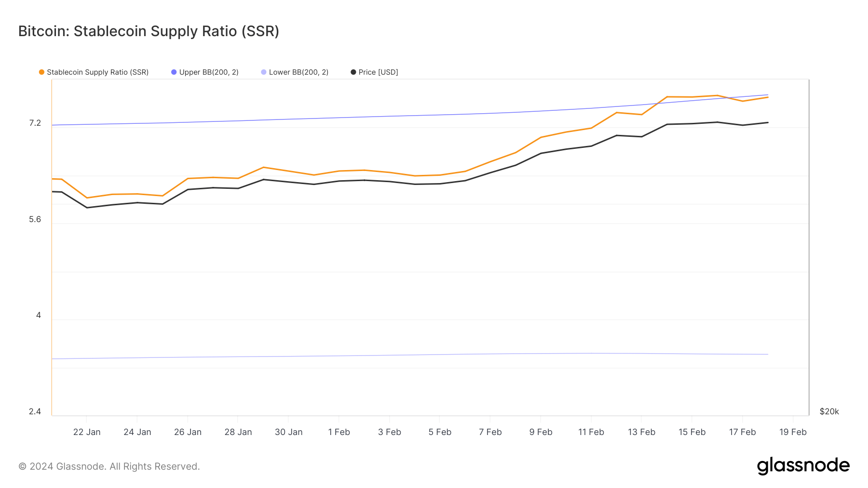
Task: Click the $20k right axis label
Action: tap(829, 411)
